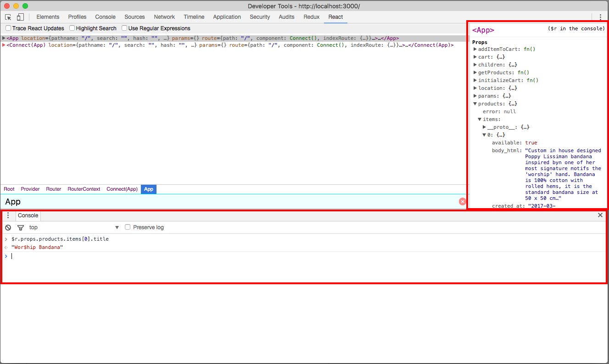Select Connect(App) in the breadcrumb bar
Screen dimensions: 609x364
pyautogui.click(x=122, y=189)
